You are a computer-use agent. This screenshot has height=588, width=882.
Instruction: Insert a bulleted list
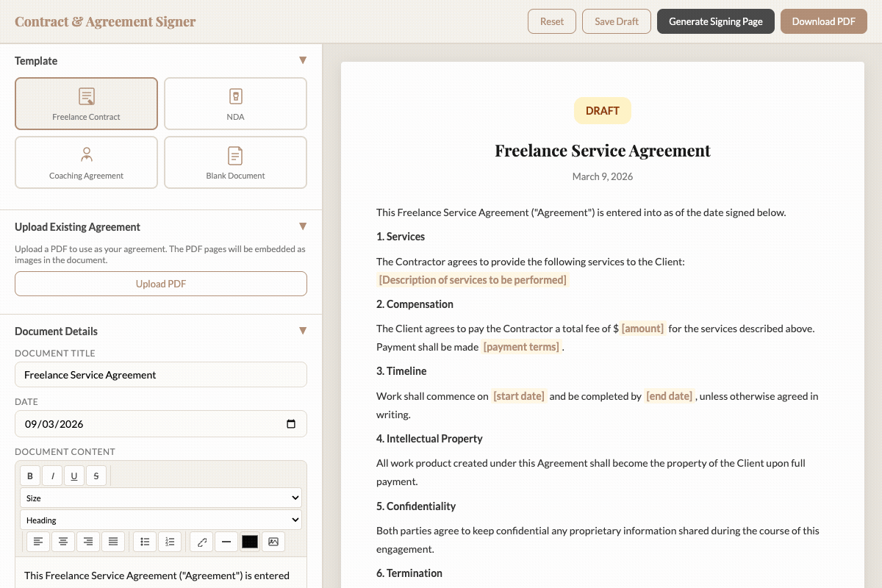click(146, 542)
